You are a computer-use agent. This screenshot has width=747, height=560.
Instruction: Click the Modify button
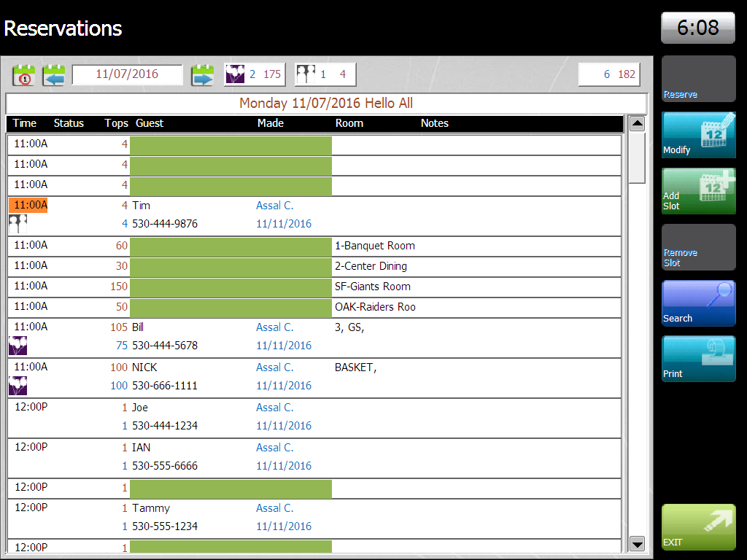(698, 135)
